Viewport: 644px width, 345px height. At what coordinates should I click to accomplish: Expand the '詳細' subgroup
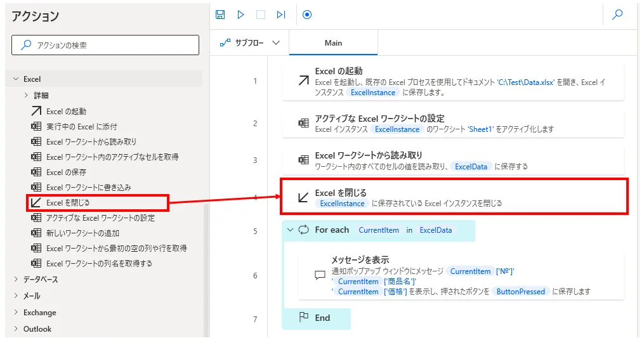pyautogui.click(x=26, y=96)
